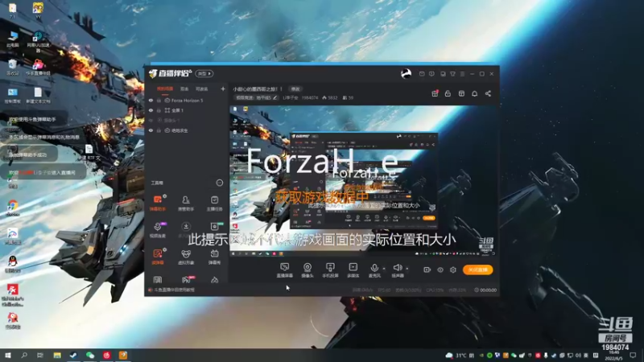
Task: Switch to the first scene tab
Action: (165, 88)
